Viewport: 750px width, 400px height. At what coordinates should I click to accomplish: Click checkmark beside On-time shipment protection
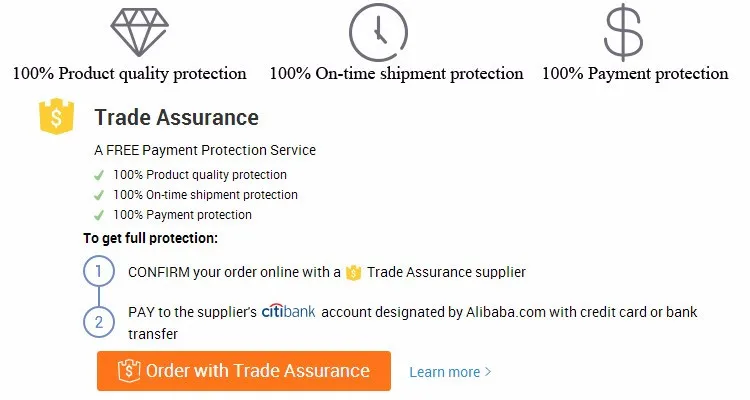pyautogui.click(x=99, y=195)
